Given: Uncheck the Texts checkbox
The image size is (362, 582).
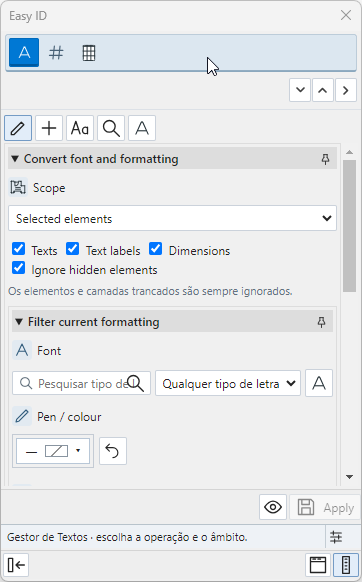Looking at the screenshot, I should point(19,249).
